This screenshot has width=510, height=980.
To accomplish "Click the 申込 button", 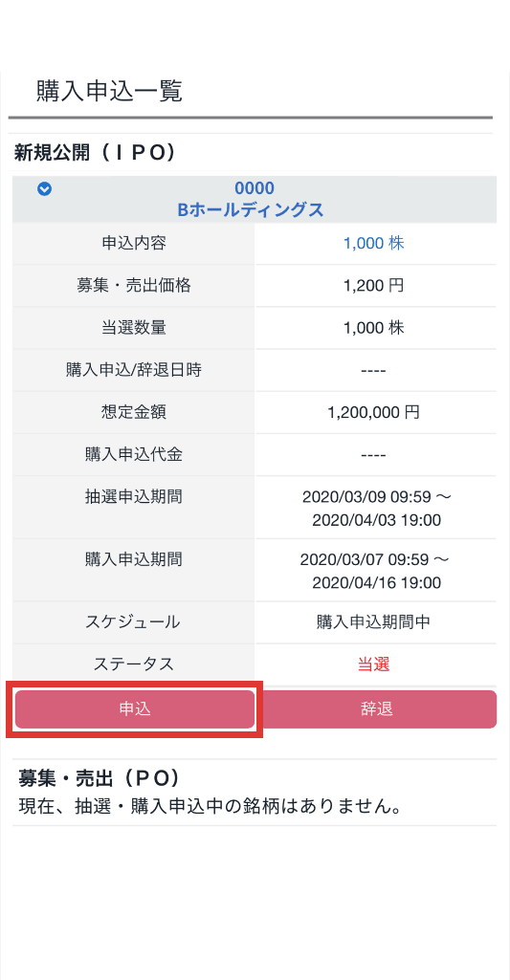I will click(135, 709).
